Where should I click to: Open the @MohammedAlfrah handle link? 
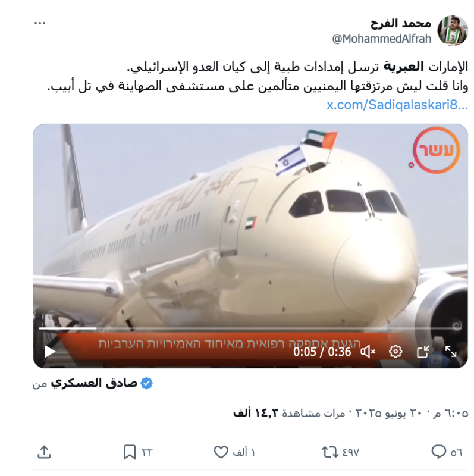(381, 39)
